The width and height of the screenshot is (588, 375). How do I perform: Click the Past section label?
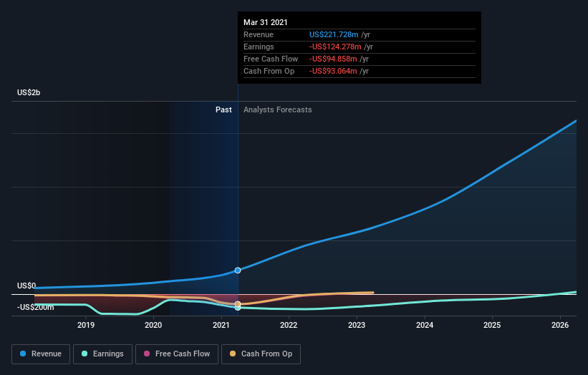click(223, 109)
